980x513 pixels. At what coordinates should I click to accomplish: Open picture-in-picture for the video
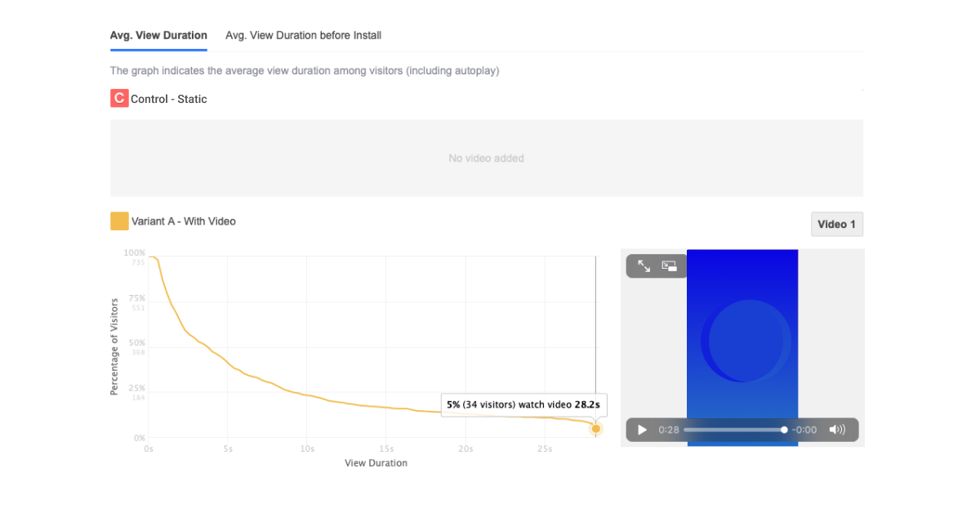(670, 266)
